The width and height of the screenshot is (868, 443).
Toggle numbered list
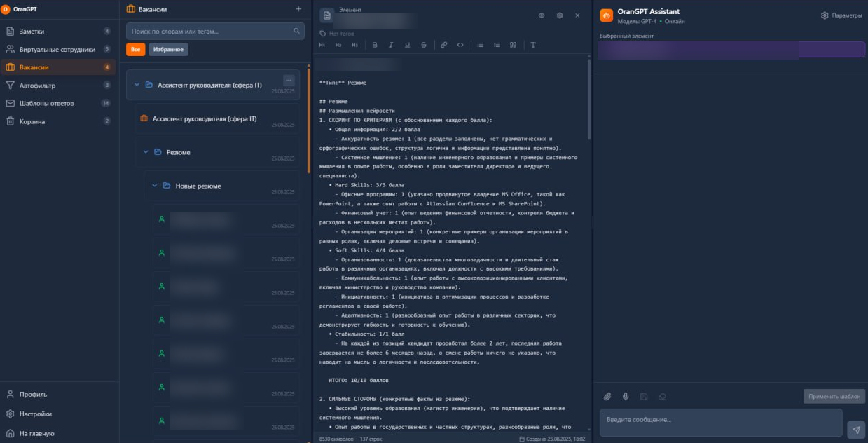coord(497,45)
